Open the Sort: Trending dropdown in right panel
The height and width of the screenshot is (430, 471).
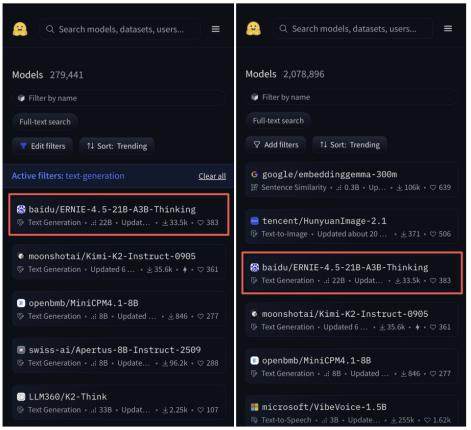coord(350,145)
